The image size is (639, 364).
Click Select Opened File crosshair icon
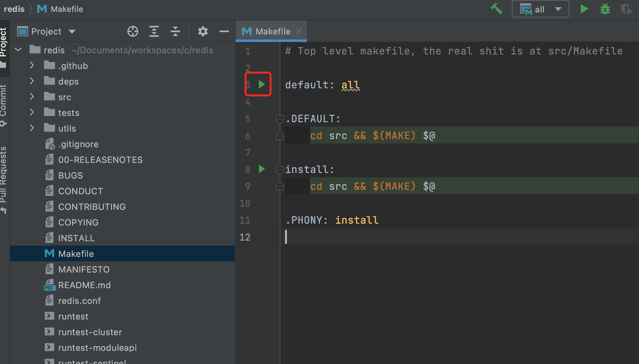coord(133,31)
